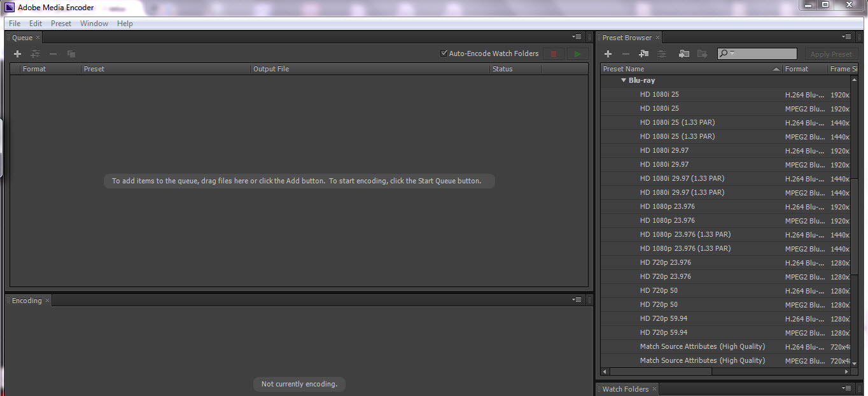Click the Import Presets folder icon

tap(684, 54)
